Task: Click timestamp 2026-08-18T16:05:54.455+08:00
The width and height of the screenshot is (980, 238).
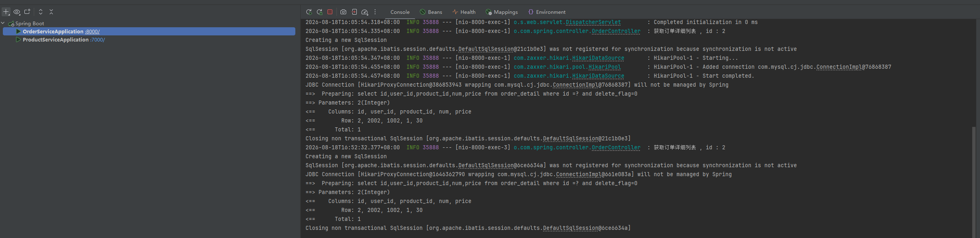Action: pos(353,67)
